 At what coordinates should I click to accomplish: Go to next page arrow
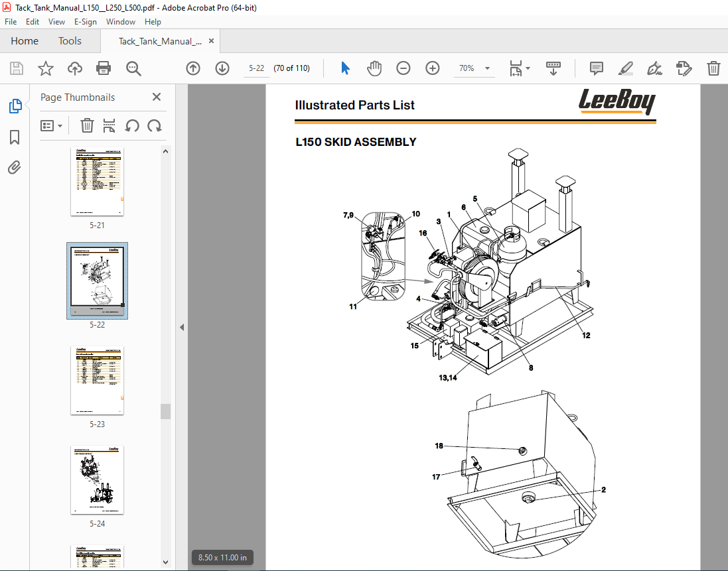(x=222, y=69)
